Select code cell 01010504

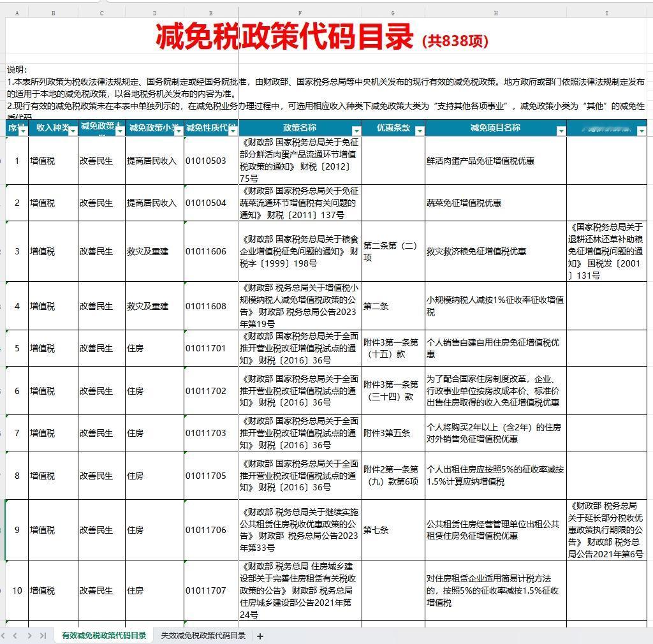(x=211, y=203)
